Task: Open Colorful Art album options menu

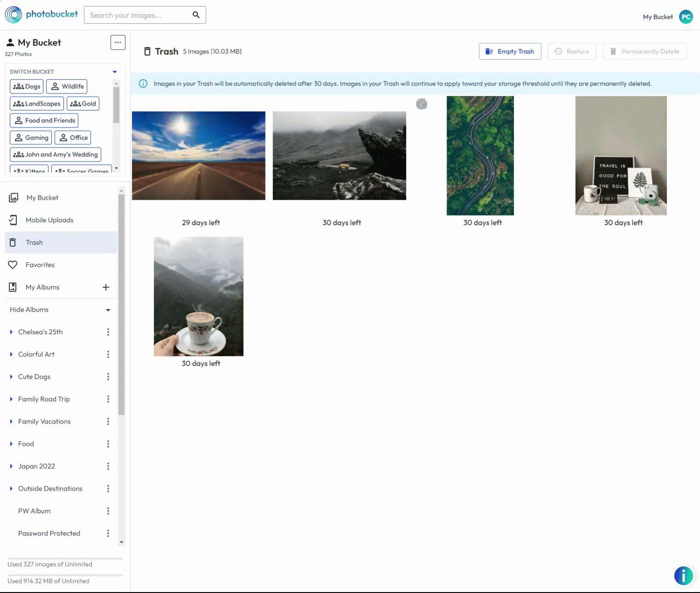Action: [x=108, y=354]
